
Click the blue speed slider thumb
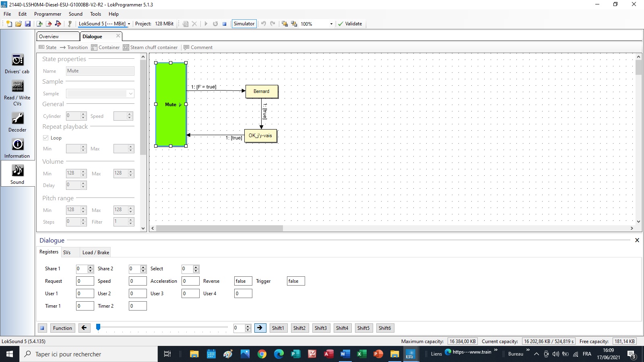[98, 327]
